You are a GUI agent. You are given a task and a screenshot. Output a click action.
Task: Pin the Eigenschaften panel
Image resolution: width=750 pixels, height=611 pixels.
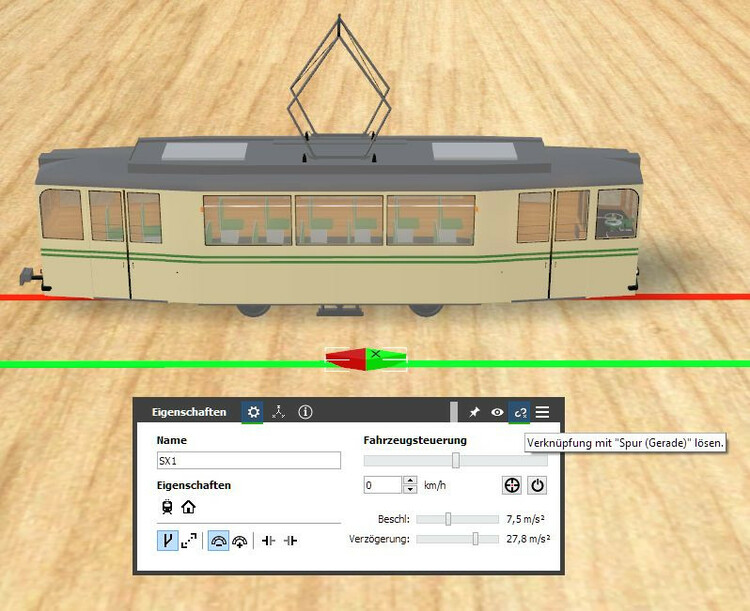[474, 412]
